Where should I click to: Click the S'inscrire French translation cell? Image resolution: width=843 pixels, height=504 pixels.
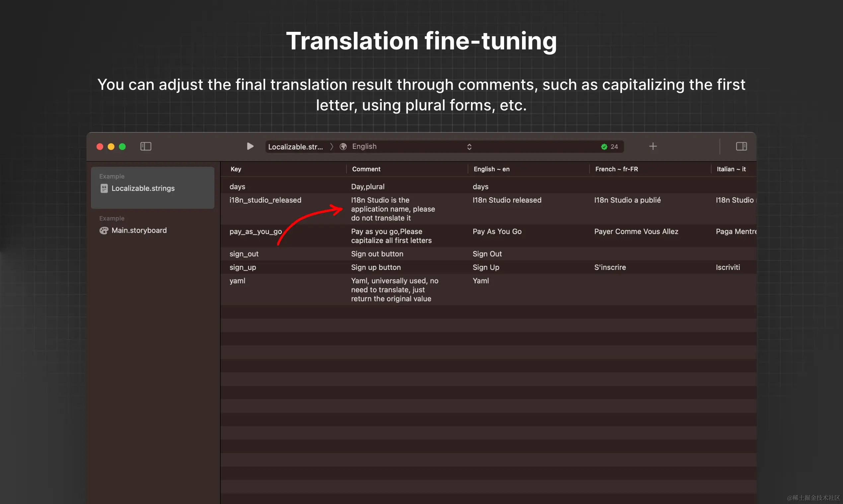[x=610, y=267]
